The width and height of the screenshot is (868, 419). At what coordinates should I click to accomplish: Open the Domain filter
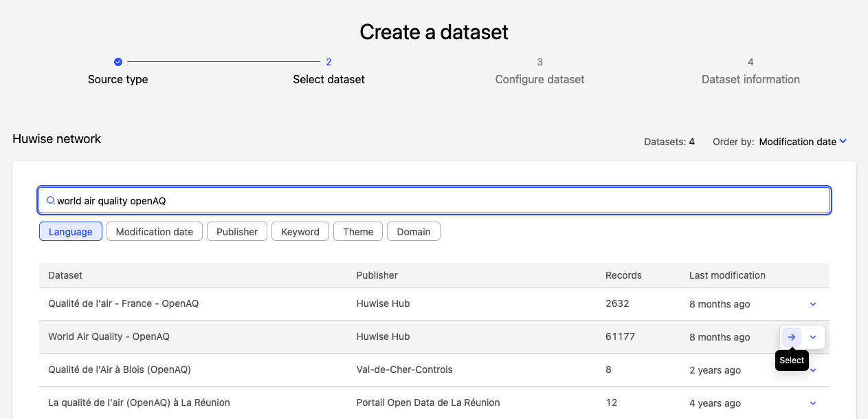(x=414, y=232)
